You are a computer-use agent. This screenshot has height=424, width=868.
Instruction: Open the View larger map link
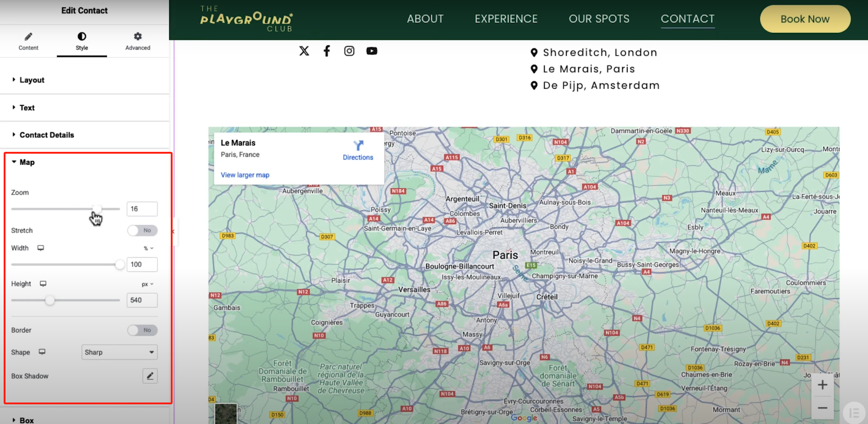coord(245,175)
